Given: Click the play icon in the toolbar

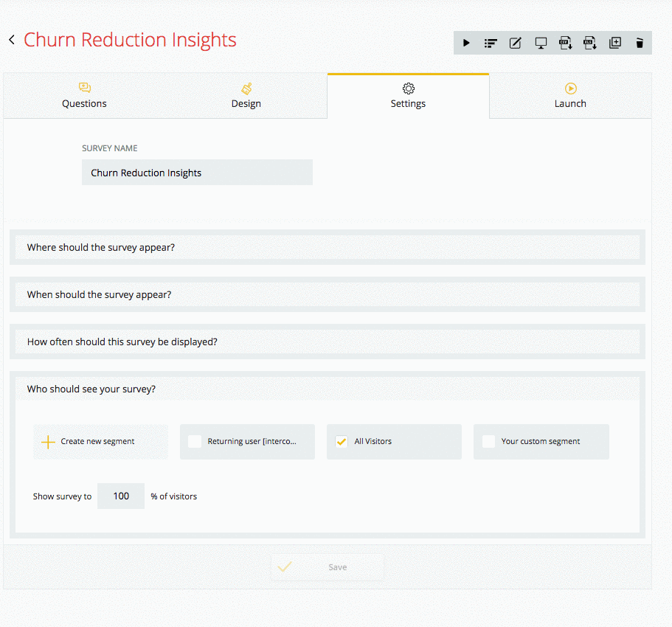Looking at the screenshot, I should point(466,43).
